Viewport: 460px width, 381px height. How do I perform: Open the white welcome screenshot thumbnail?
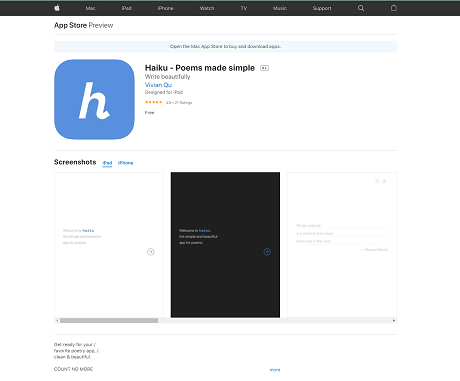109,245
